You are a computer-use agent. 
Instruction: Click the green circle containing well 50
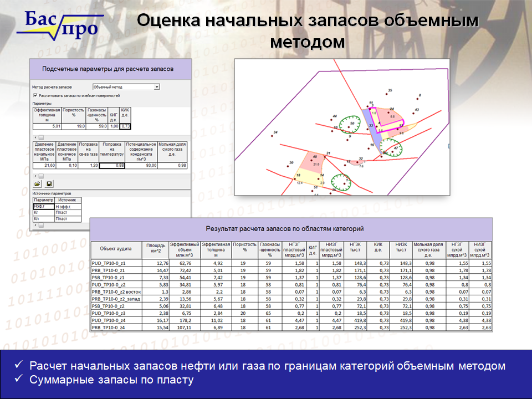point(350,124)
